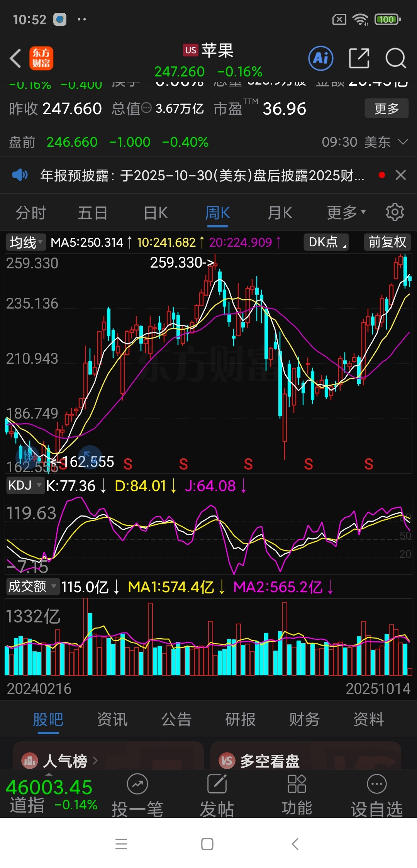Image resolution: width=417 pixels, height=868 pixels.
Task: Tap the 总值 info face icon
Action: pyautogui.click(x=146, y=108)
